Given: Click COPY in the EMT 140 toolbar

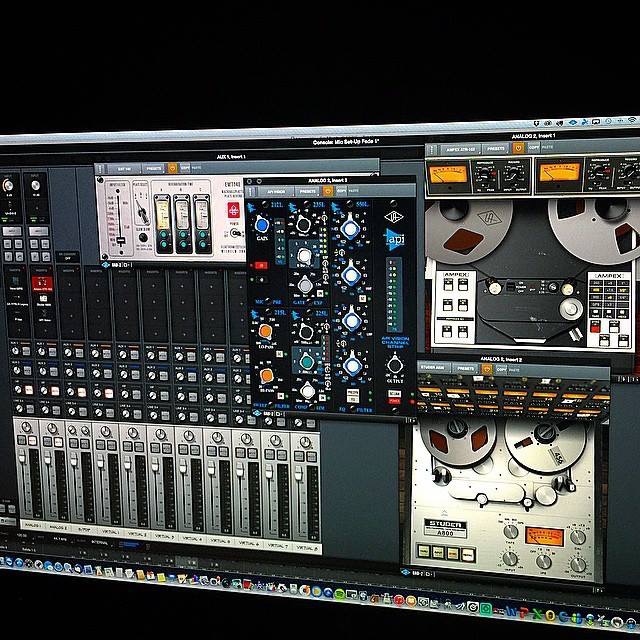Looking at the screenshot, I should pos(184,168).
